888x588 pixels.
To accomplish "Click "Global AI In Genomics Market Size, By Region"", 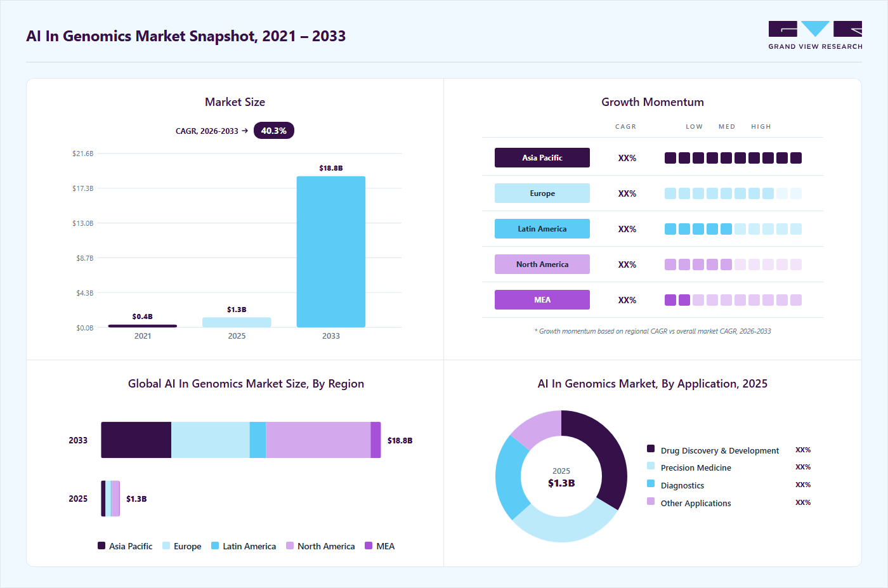I will pos(246,384).
